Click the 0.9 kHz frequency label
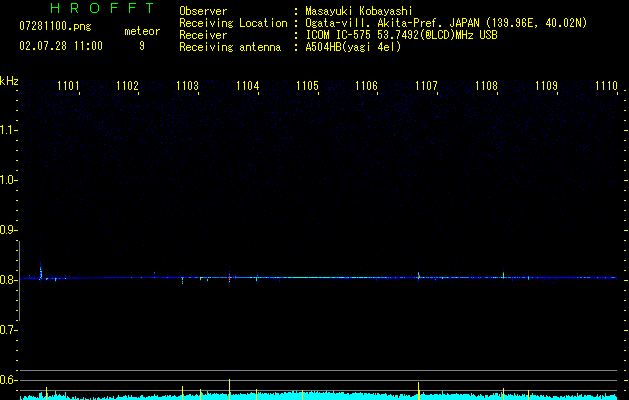 pos(8,230)
